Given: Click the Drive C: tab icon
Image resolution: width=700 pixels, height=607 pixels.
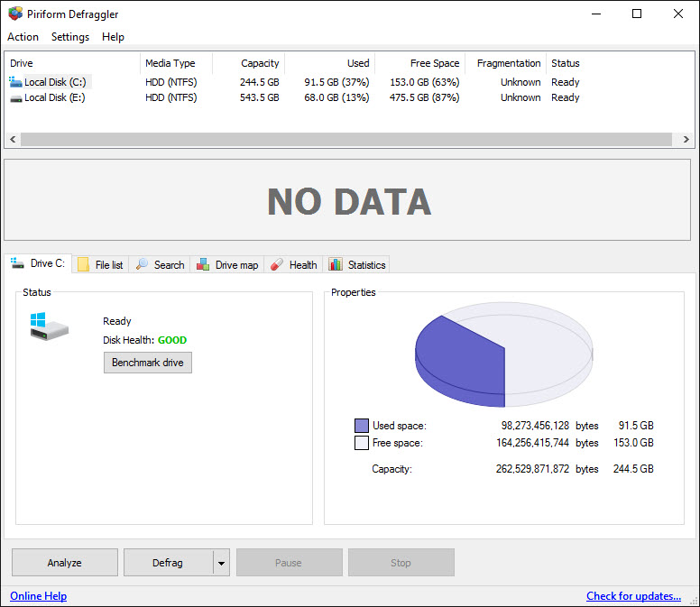Looking at the screenshot, I should pos(17,262).
